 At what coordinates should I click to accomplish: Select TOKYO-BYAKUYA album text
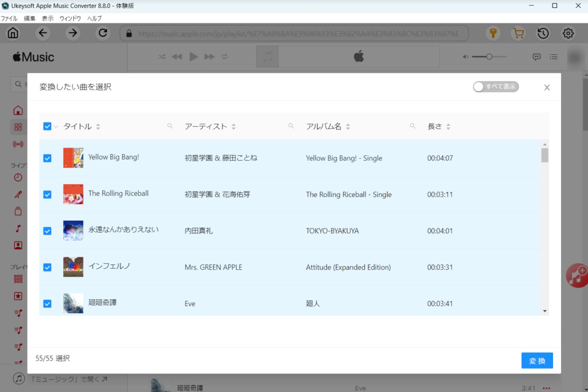[332, 231]
